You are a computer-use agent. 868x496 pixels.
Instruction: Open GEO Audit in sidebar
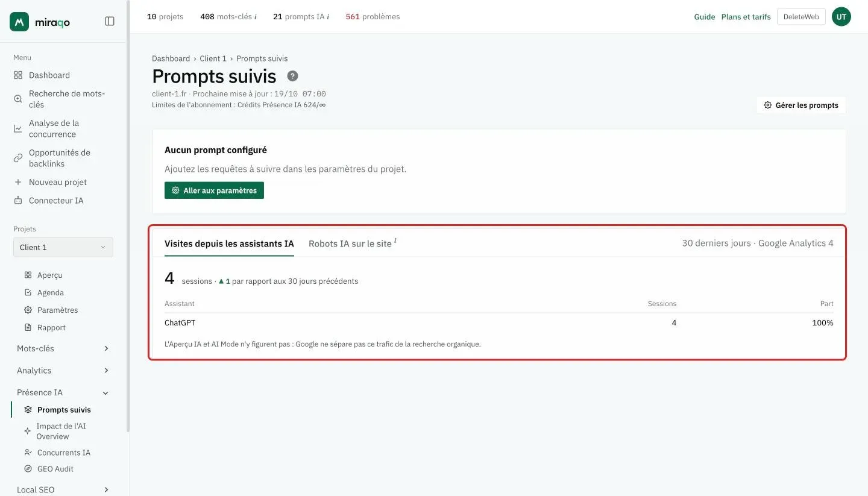[55, 469]
